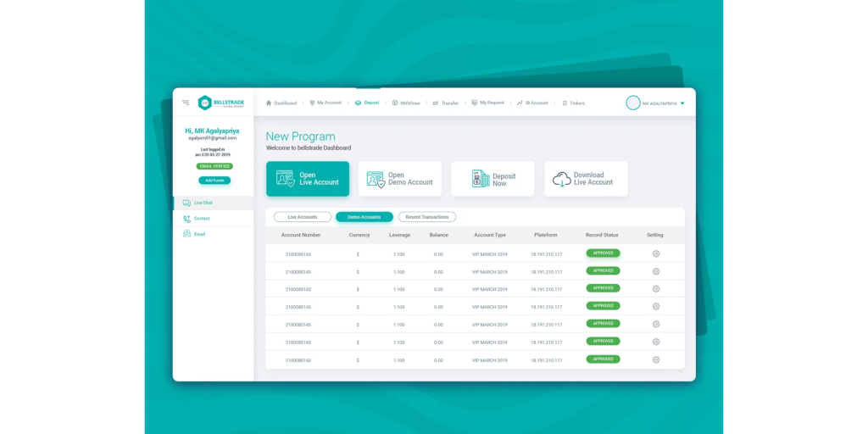Viewport: 868px width, 434px height.
Task: Open the settings gear in the first table row
Action: click(656, 253)
